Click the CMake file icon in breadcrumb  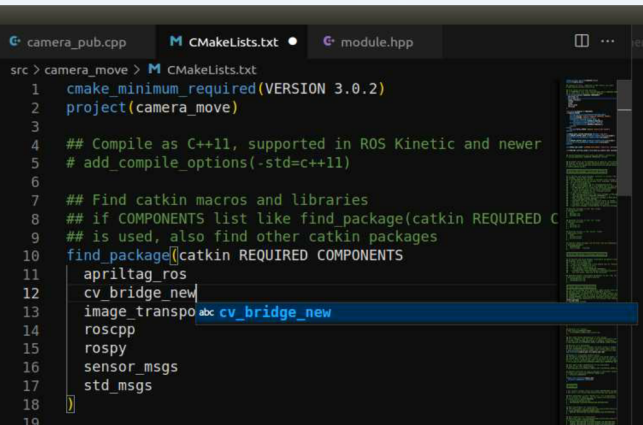tap(154, 70)
